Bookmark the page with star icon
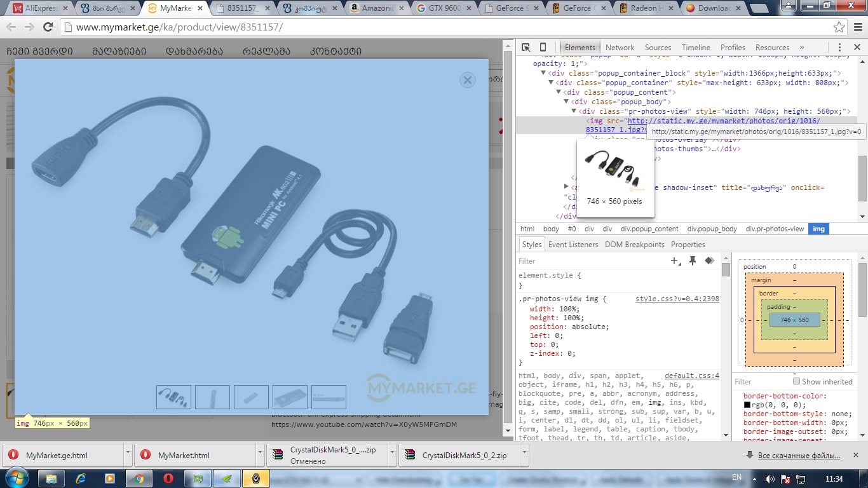Image resolution: width=868 pixels, height=488 pixels. point(839,27)
